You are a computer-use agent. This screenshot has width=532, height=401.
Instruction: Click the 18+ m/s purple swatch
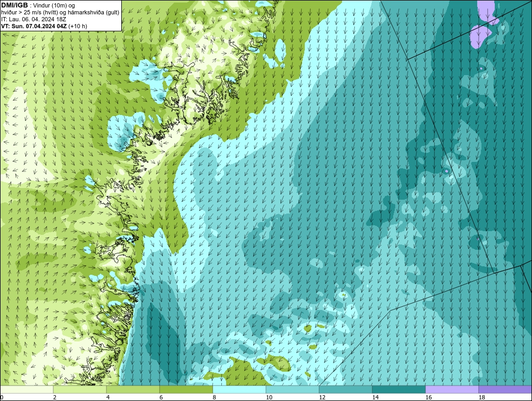coord(505,389)
